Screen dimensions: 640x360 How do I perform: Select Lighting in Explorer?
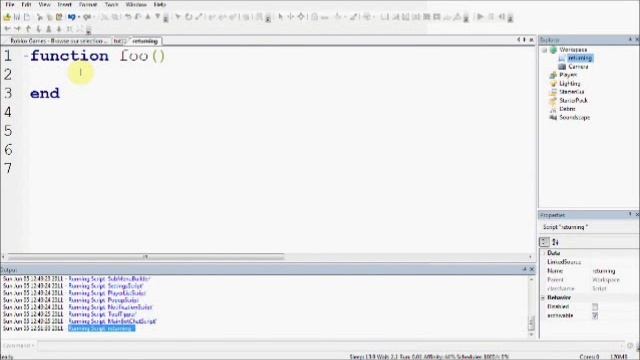point(570,83)
